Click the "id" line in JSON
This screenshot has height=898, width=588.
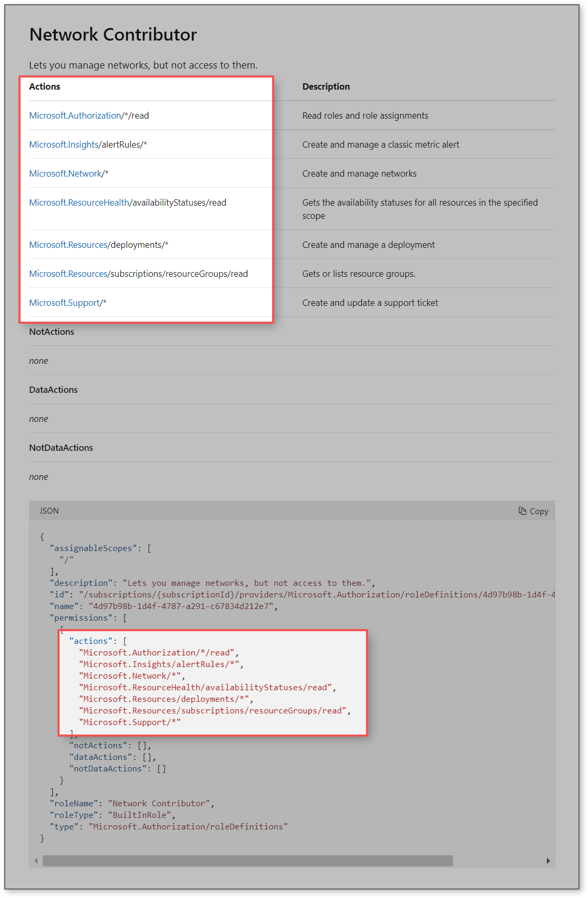302,595
